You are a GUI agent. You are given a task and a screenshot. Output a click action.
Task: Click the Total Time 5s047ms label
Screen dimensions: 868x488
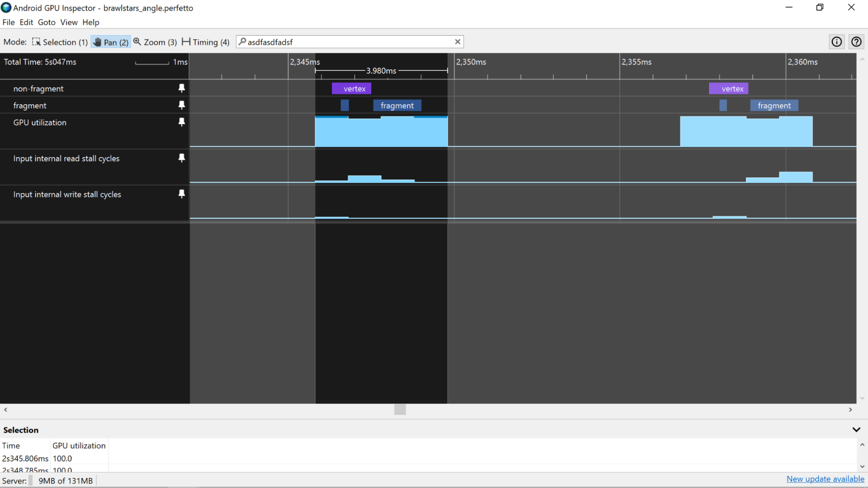[40, 62]
